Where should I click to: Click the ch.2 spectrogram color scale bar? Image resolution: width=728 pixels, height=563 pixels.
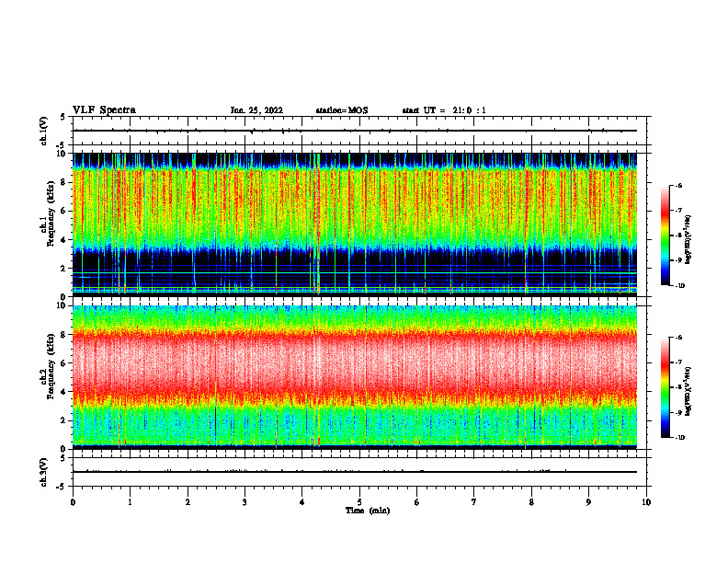tap(665, 387)
